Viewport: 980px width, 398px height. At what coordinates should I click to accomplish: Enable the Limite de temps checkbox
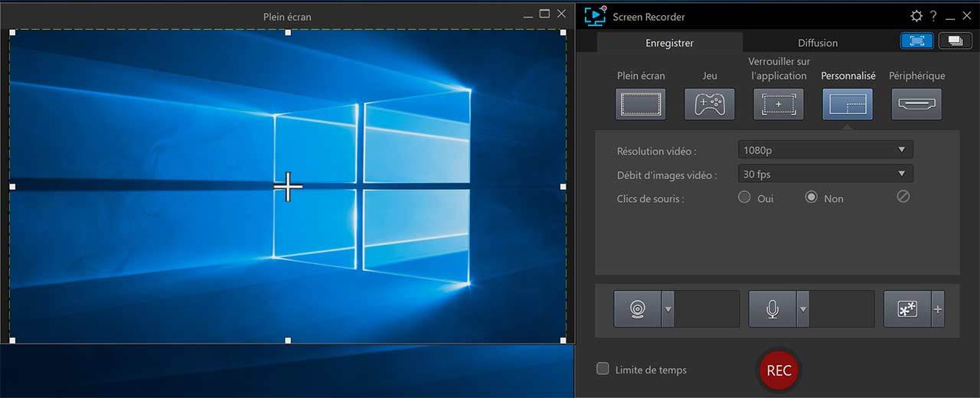[603, 369]
